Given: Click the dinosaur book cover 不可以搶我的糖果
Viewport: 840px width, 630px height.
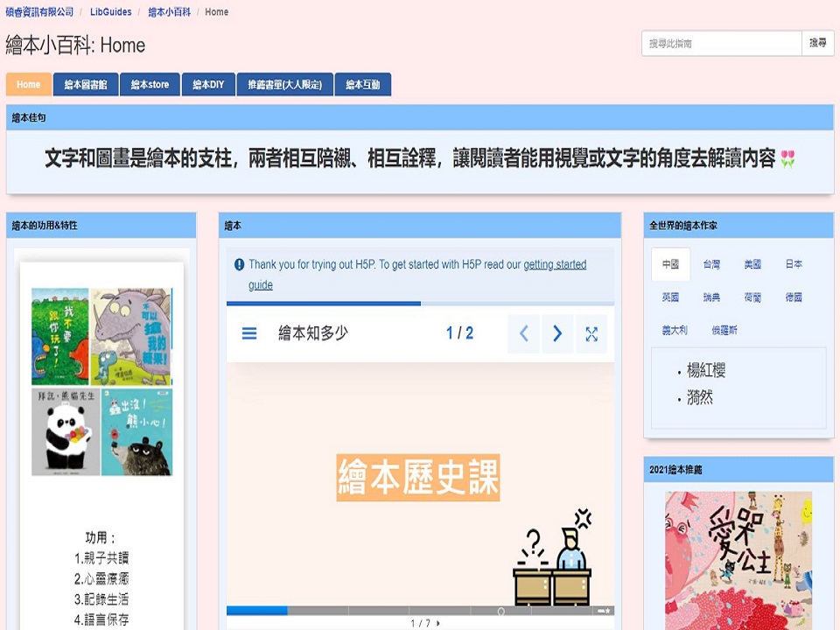Looking at the screenshot, I should (x=131, y=336).
